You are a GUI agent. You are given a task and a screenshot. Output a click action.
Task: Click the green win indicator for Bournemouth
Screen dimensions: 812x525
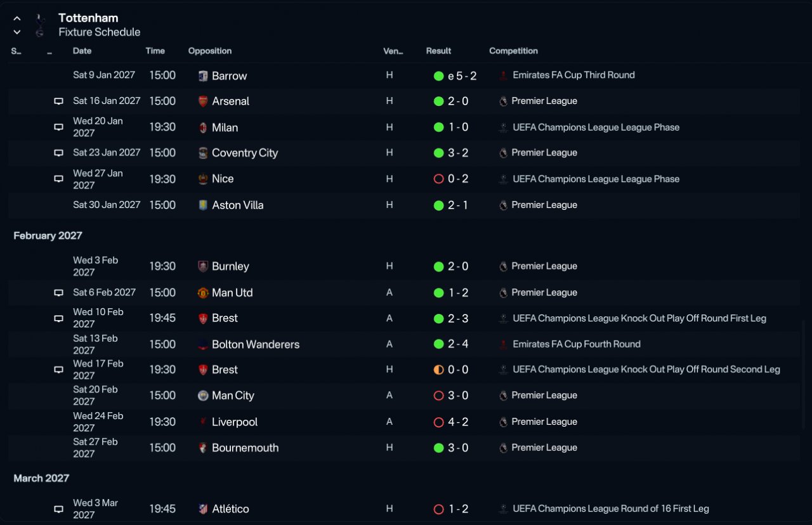[x=438, y=448]
